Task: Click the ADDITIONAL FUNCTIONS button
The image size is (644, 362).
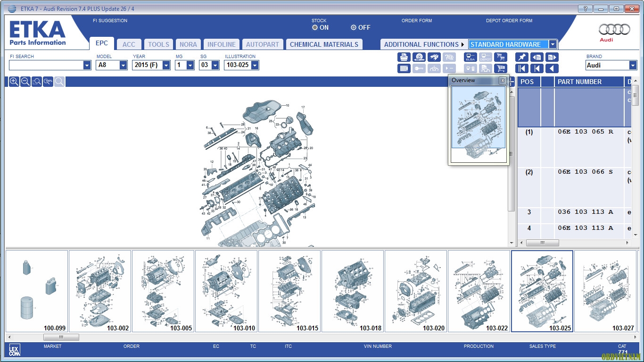Action: (423, 44)
